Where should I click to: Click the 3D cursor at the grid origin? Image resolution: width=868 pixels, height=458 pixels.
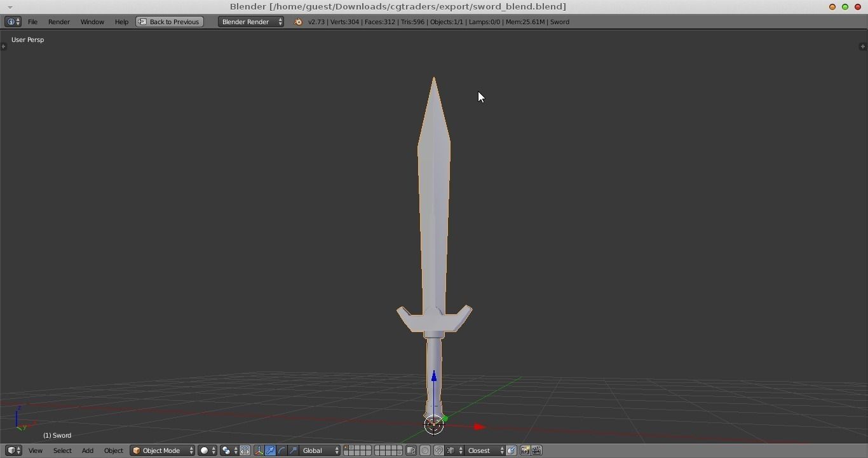click(434, 425)
